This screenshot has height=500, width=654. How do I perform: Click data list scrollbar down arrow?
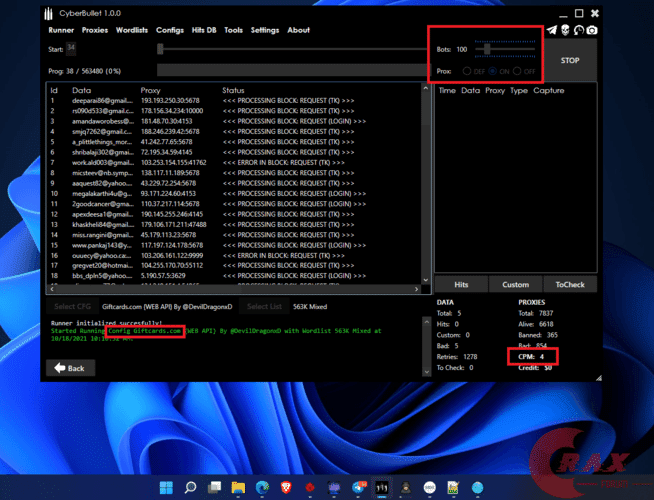click(x=425, y=280)
